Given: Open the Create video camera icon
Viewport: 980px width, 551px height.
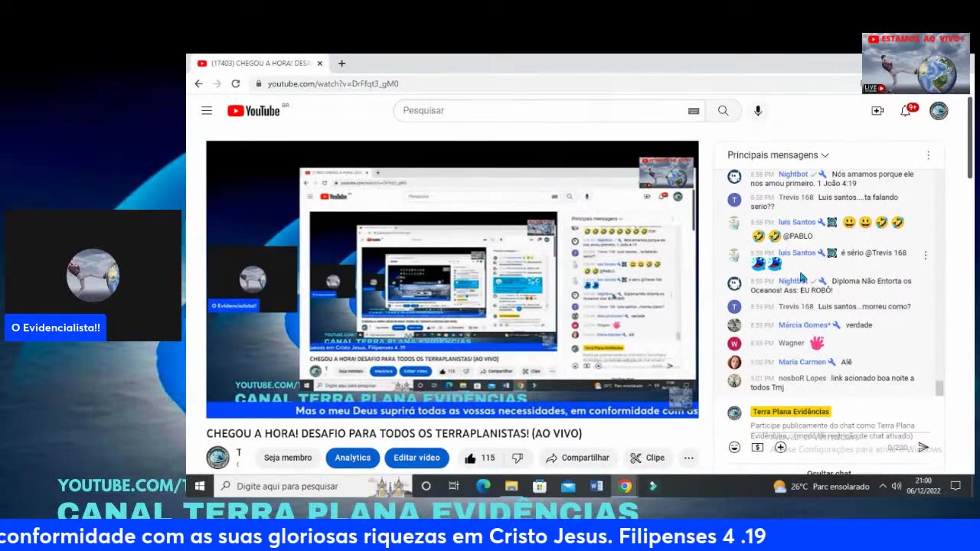Looking at the screenshot, I should [x=877, y=110].
